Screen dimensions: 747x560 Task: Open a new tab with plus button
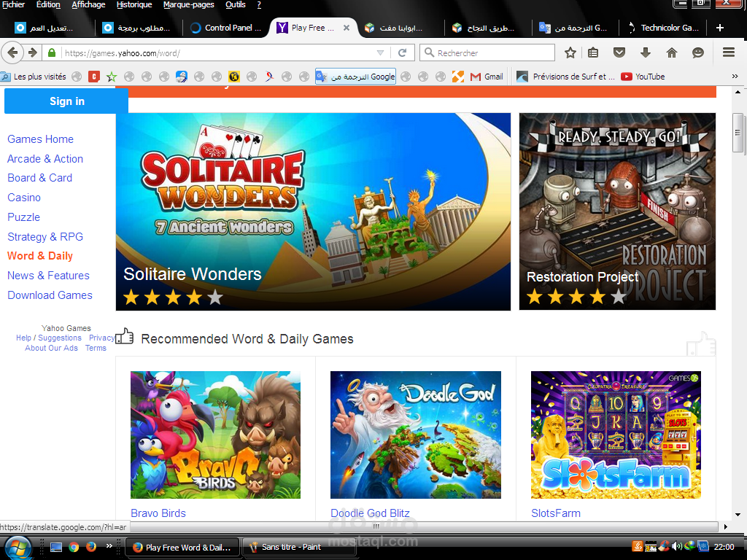coord(720,28)
